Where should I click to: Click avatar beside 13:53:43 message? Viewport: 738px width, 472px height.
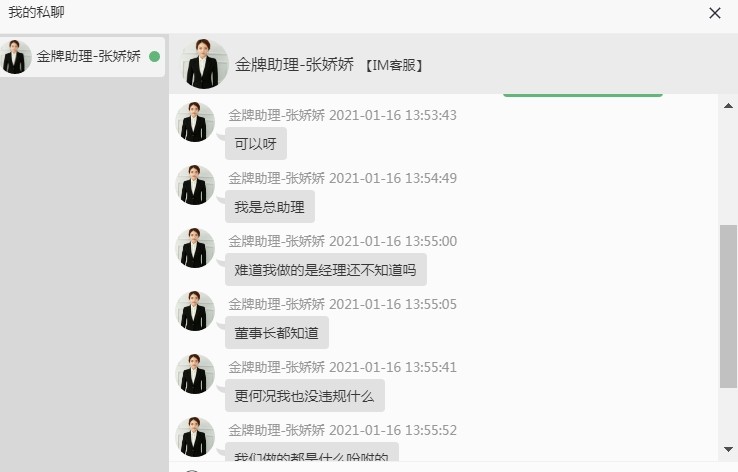(195, 122)
